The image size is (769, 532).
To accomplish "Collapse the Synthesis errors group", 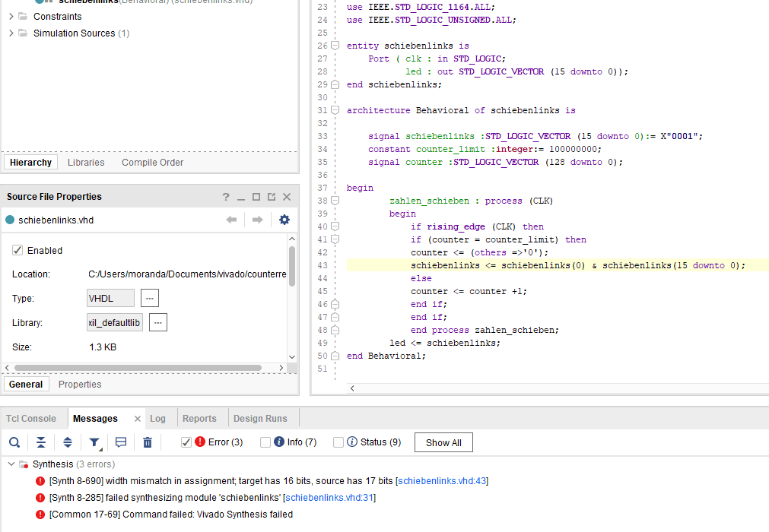I will 11,464.
